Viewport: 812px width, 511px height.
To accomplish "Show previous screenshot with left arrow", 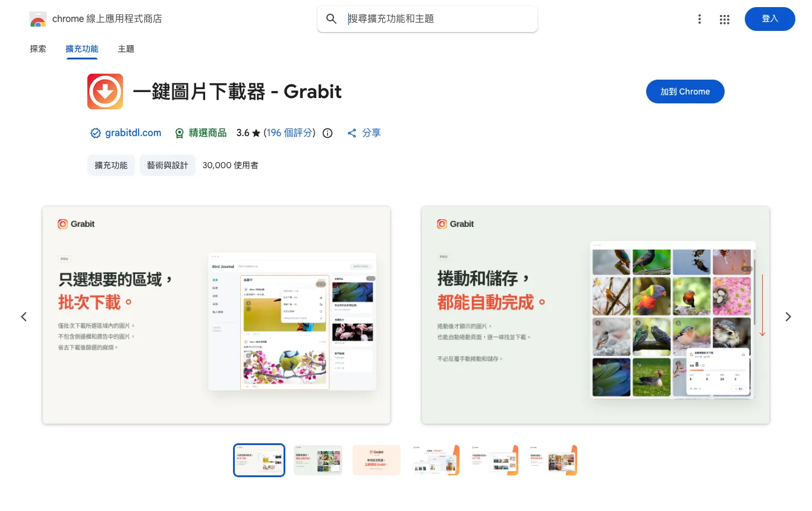I will 24,317.
